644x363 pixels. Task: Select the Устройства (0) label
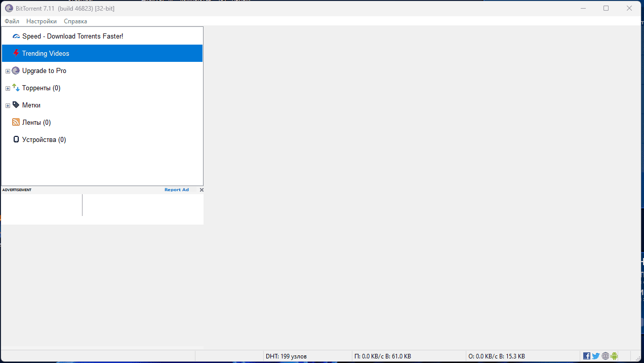click(x=44, y=139)
